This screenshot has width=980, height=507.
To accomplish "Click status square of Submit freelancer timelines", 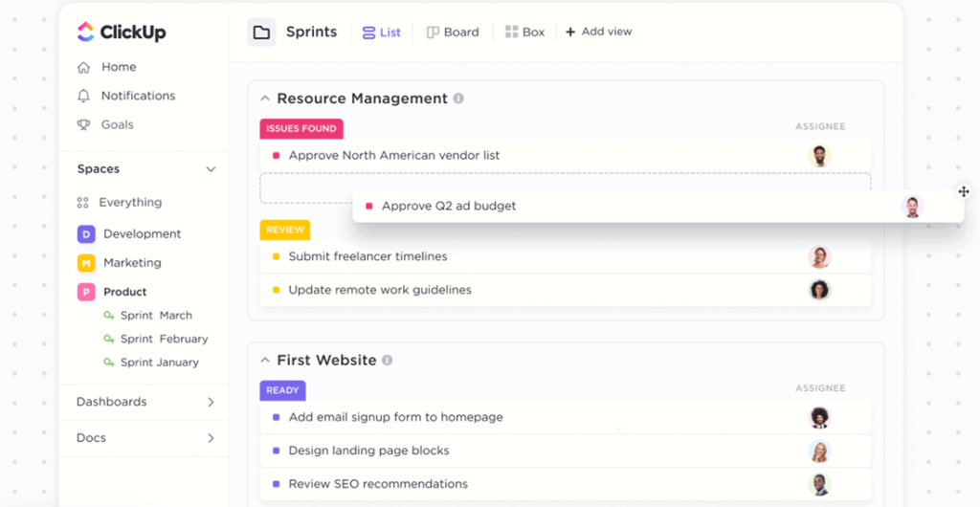I will [x=277, y=256].
